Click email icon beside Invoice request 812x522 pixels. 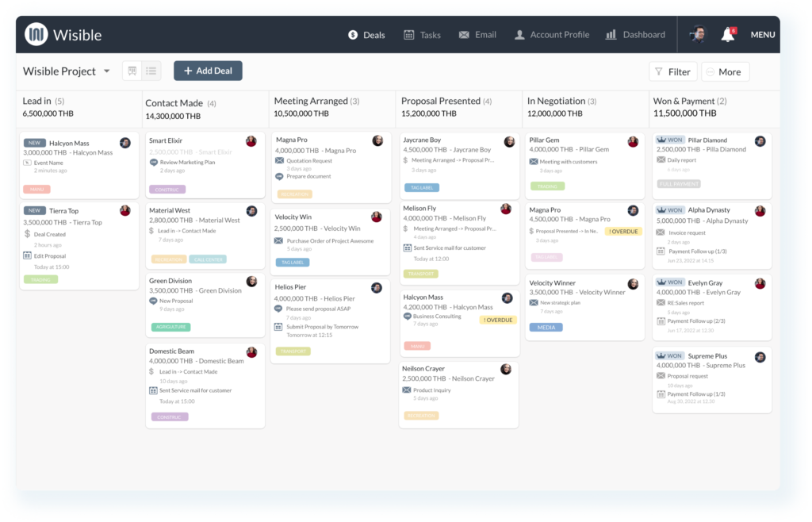tap(661, 232)
